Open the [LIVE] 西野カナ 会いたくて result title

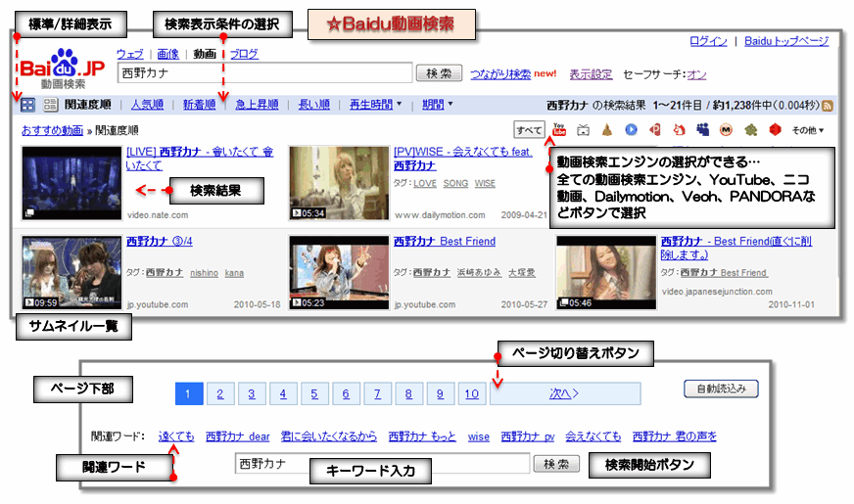(200, 159)
